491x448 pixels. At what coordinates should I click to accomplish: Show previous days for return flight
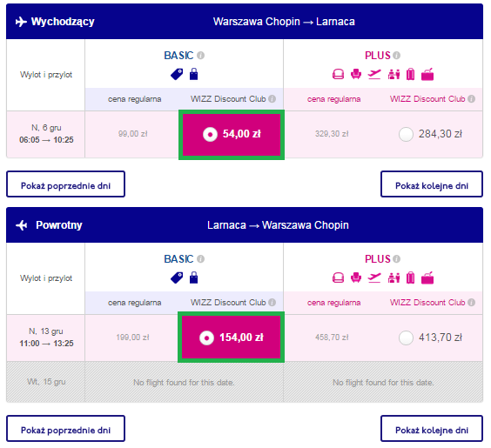coord(66,429)
